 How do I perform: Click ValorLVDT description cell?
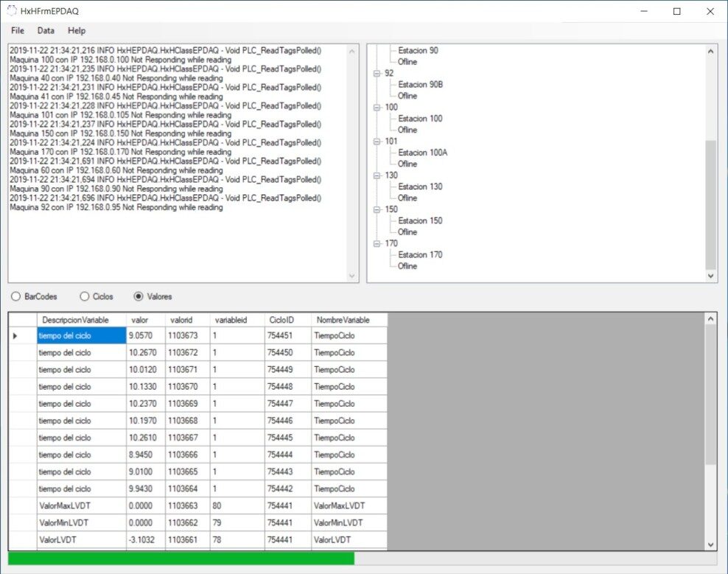pos(81,539)
